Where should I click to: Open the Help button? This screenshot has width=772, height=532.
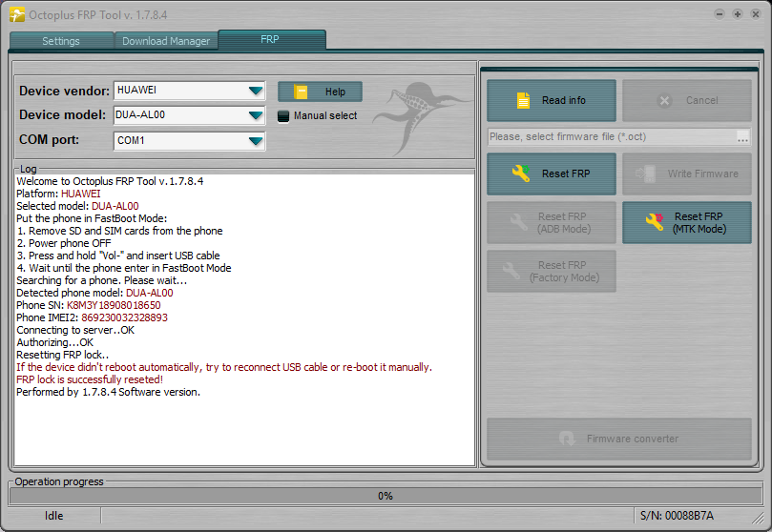320,92
